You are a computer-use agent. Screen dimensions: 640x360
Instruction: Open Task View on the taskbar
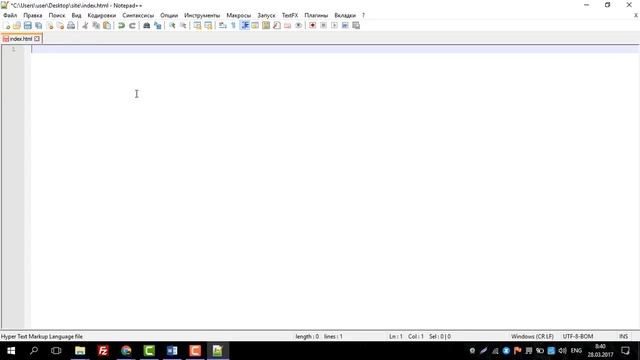click(x=56, y=351)
